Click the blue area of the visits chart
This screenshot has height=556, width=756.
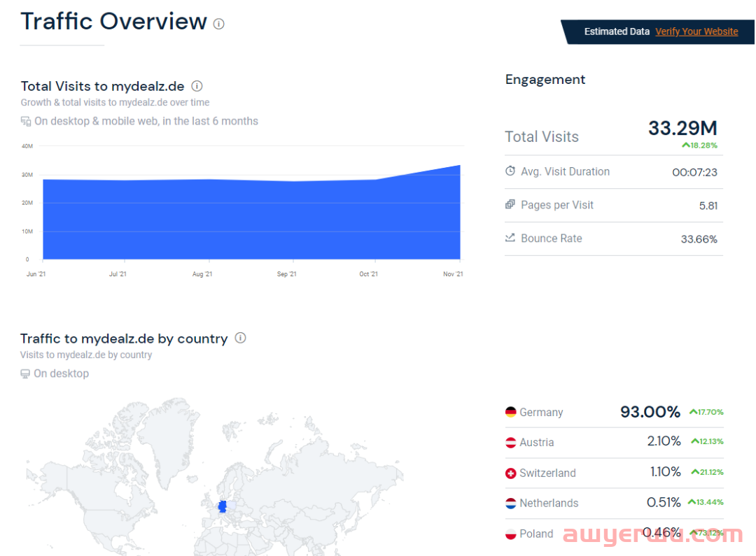pos(251,219)
